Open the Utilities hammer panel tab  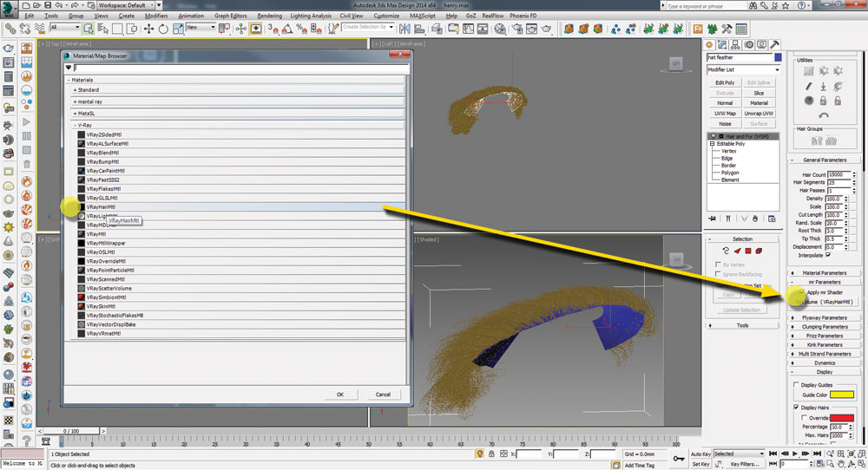coord(775,45)
